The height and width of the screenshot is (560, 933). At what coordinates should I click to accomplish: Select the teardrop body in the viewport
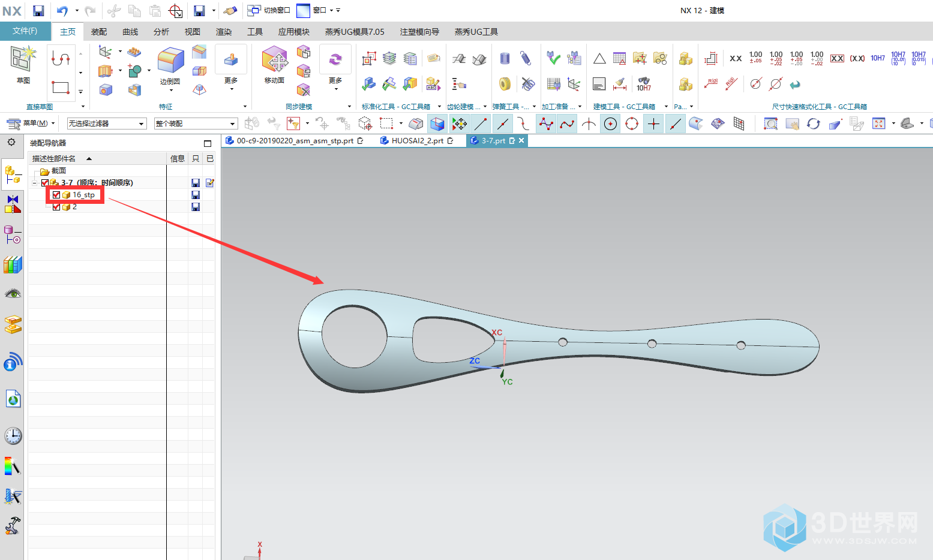pos(558,342)
